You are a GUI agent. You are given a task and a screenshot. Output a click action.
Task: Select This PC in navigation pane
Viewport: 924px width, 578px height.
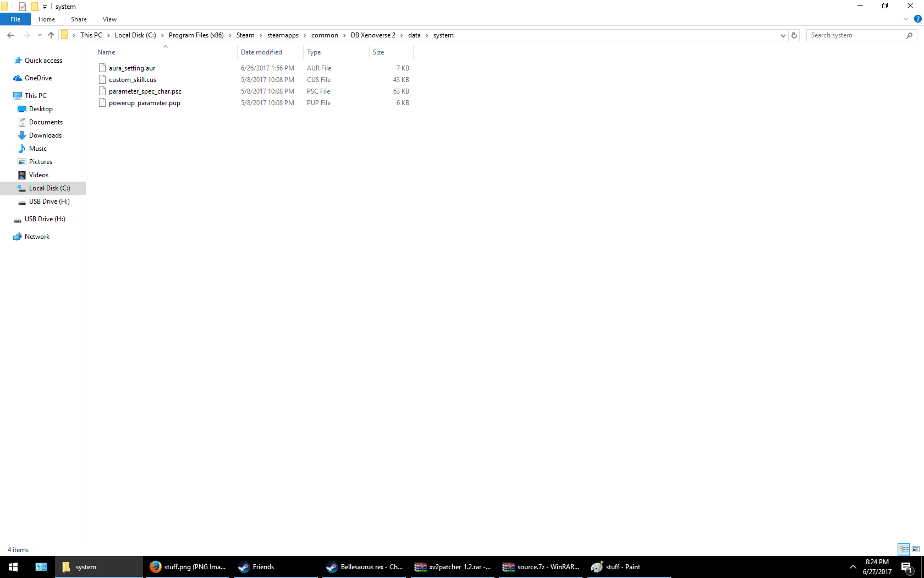36,96
